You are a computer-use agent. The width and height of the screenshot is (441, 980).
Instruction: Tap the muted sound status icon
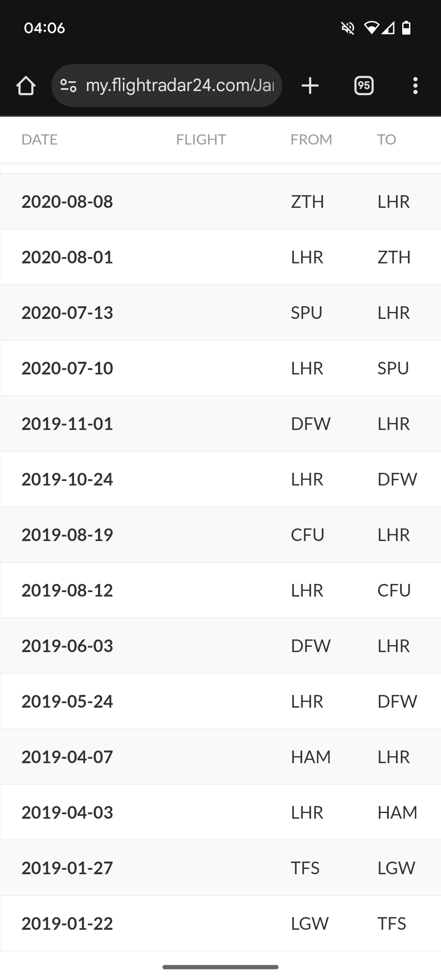pyautogui.click(x=348, y=28)
